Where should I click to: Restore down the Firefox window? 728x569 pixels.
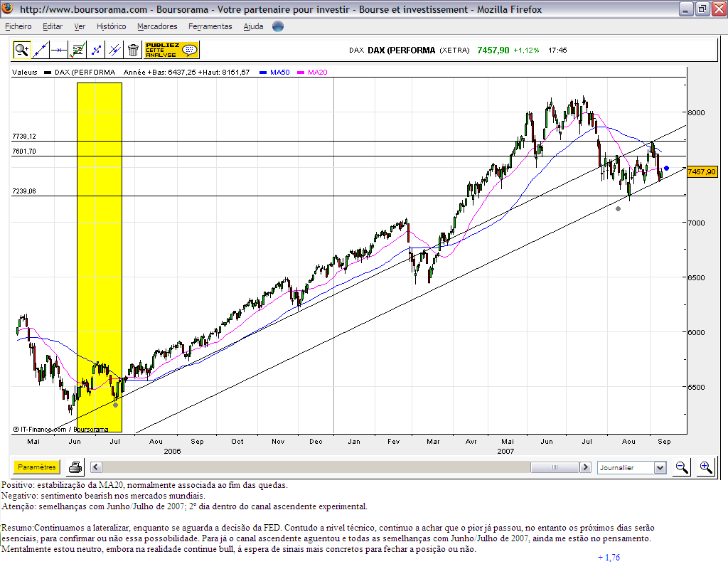click(702, 9)
